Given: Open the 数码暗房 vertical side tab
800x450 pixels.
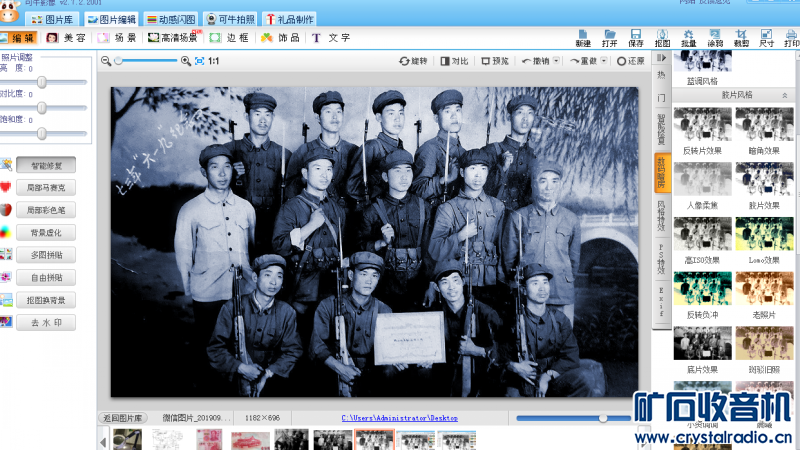Looking at the screenshot, I should coord(662,173).
